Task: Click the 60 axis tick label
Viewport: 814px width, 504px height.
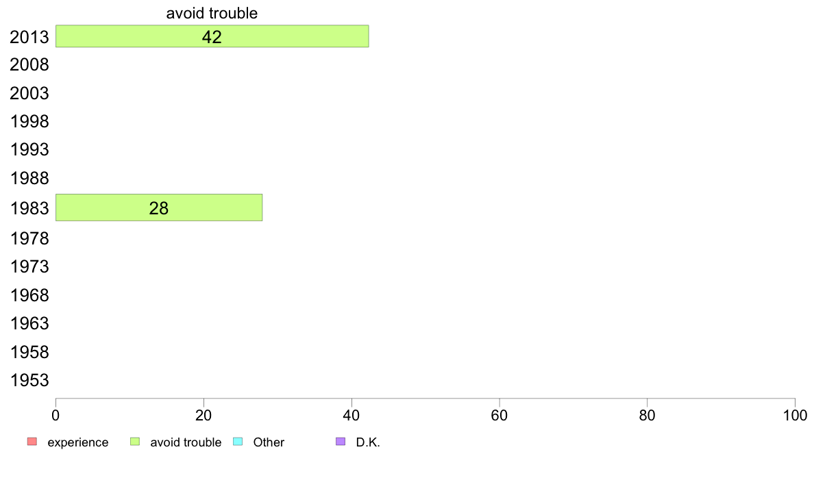Action: [x=500, y=415]
